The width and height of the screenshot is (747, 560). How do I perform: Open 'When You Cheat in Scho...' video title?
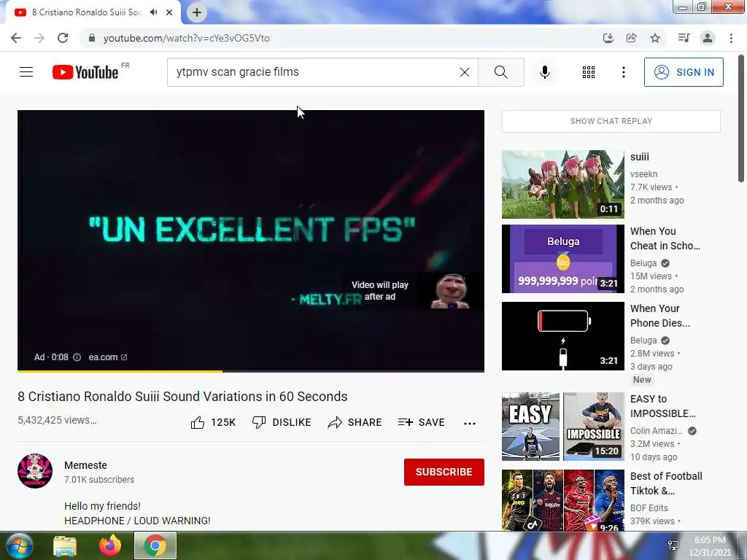click(x=665, y=238)
